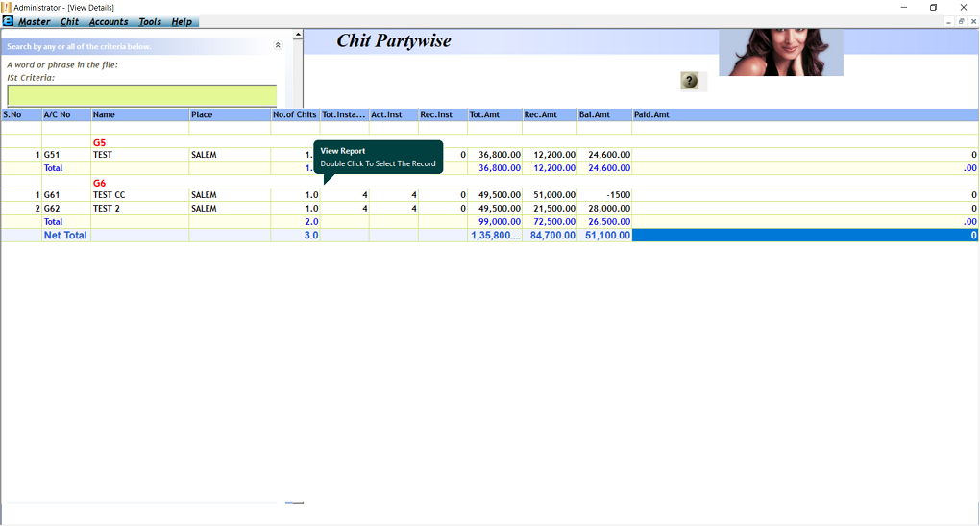Open the Chit menu
The width and height of the screenshot is (980, 526).
coord(70,22)
